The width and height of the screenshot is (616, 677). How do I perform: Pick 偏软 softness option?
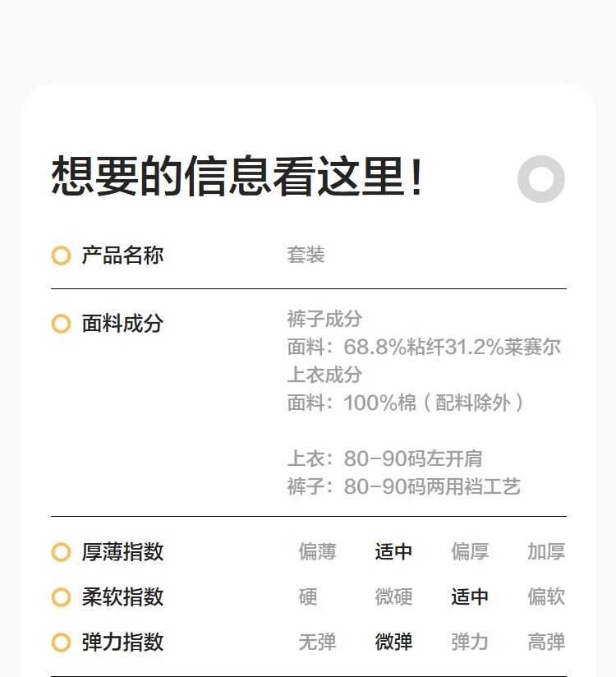[x=546, y=597]
